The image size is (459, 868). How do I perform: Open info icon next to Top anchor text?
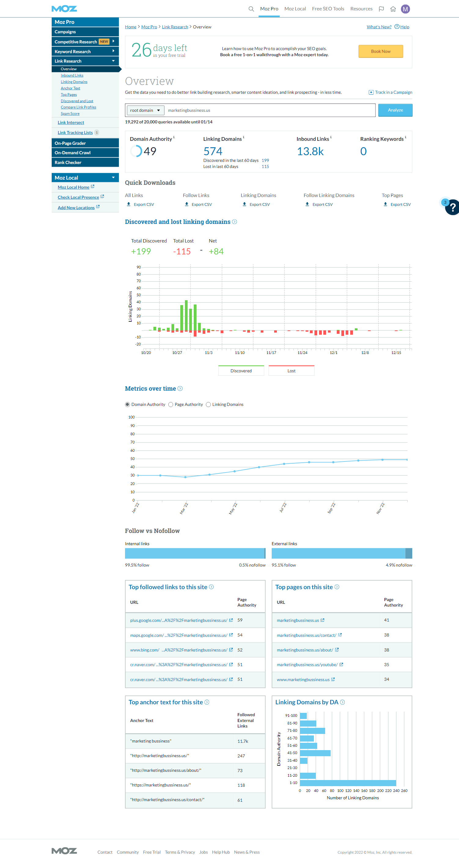pyautogui.click(x=207, y=702)
